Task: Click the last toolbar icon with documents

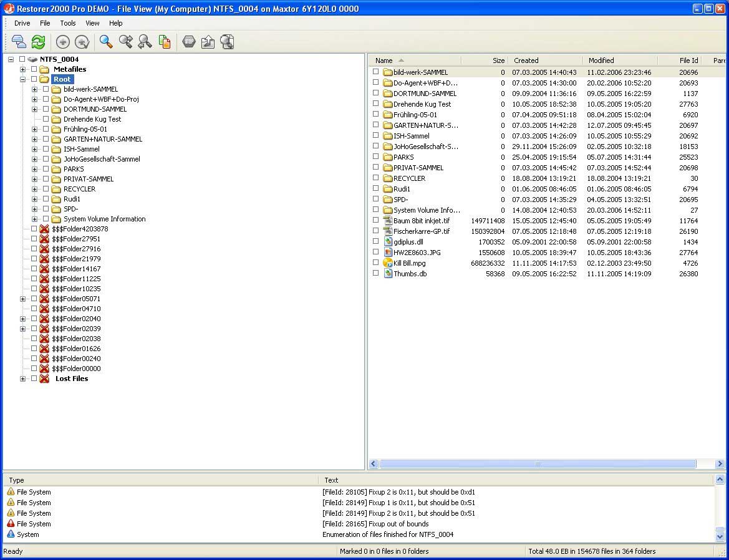Action: (228, 42)
